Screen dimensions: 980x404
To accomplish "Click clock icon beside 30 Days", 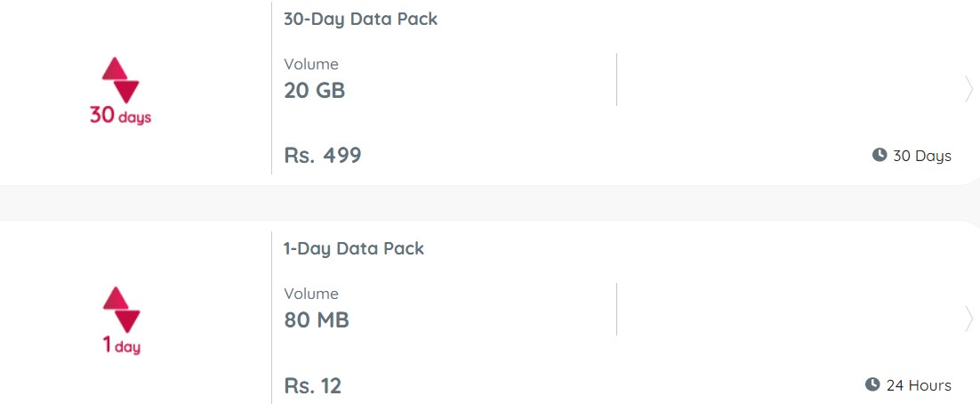I will (x=880, y=155).
